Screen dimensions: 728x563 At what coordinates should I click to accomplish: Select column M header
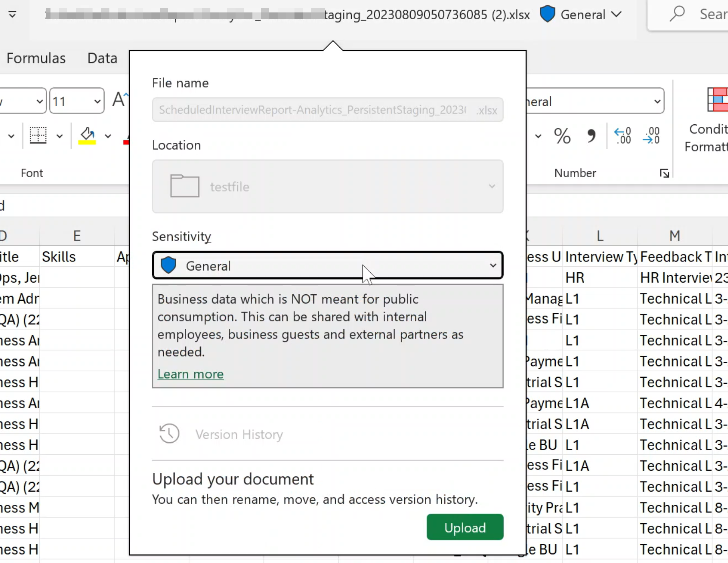click(x=675, y=235)
